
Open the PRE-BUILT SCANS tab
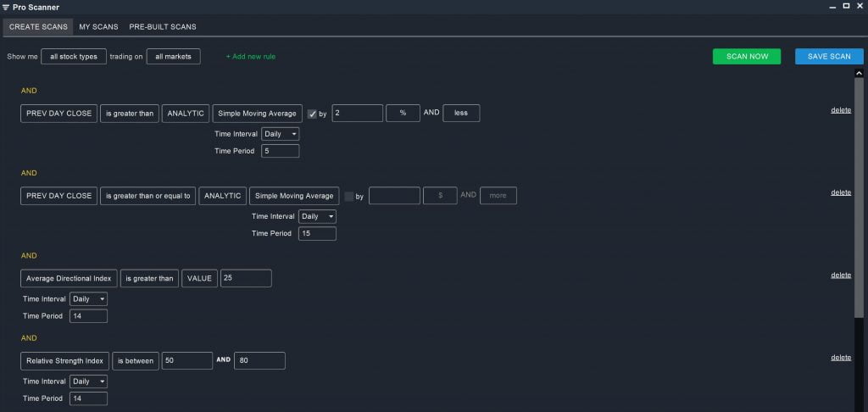(x=163, y=26)
